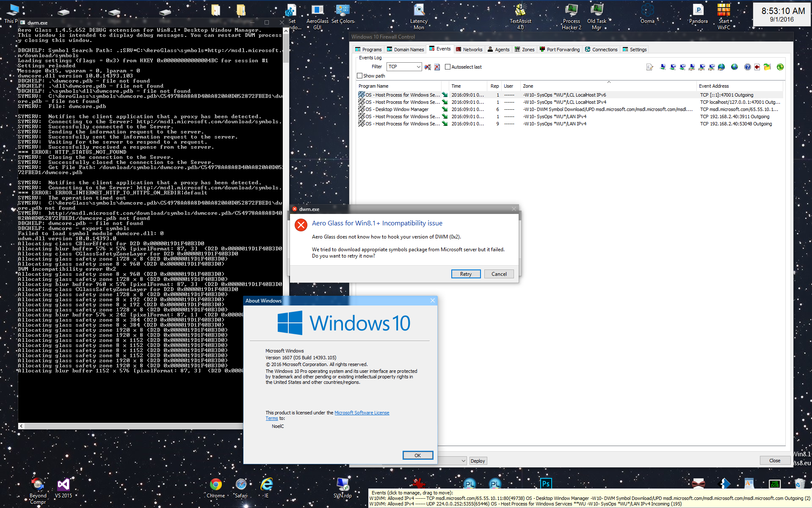The image size is (812, 508).
Task: Click OK in About Windows dialog
Action: click(417, 455)
